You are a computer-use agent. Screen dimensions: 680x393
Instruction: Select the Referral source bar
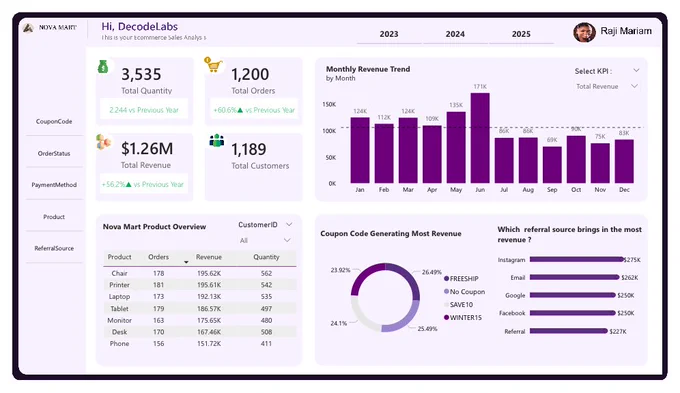pyautogui.click(x=569, y=331)
